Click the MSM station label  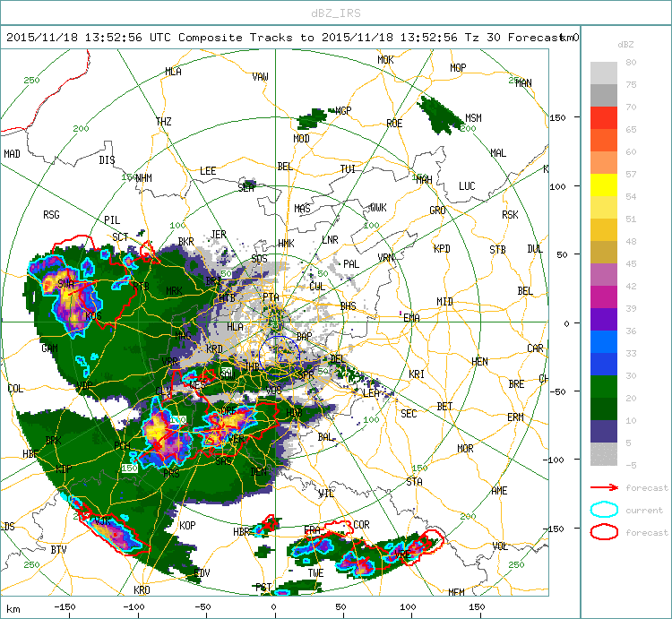(474, 118)
